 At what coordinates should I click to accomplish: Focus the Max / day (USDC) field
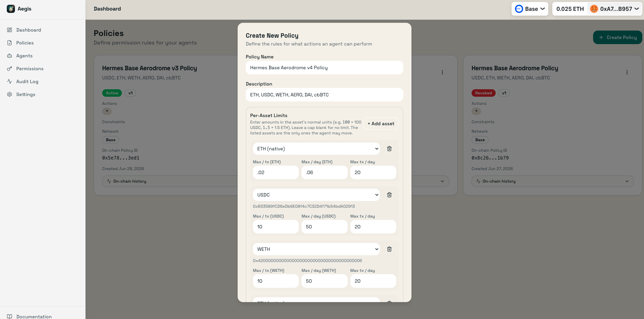tap(324, 227)
